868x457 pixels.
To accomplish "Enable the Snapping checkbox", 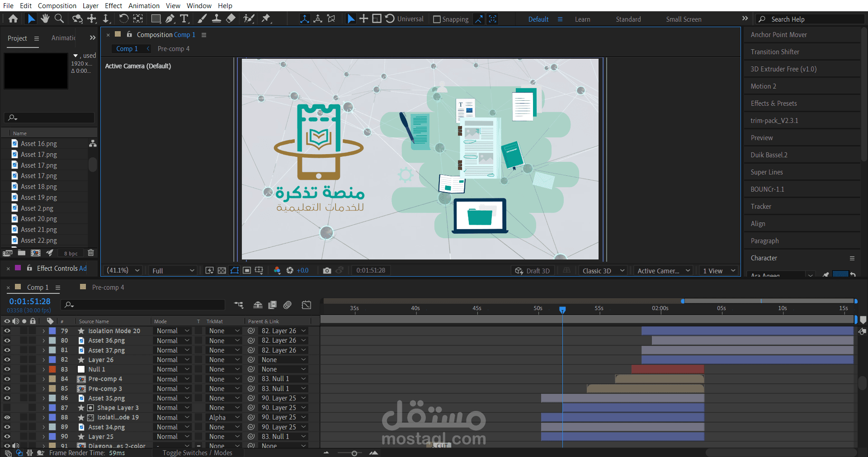I will [x=437, y=19].
